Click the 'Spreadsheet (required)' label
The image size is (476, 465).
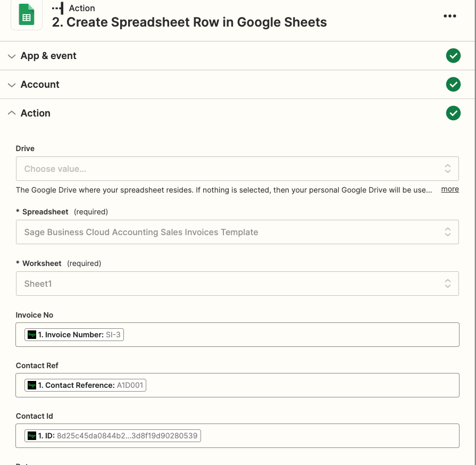62,212
